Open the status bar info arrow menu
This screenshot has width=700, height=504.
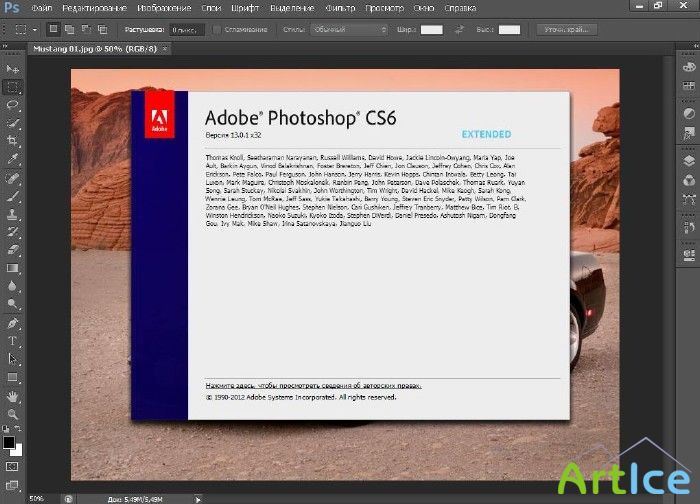point(198,499)
